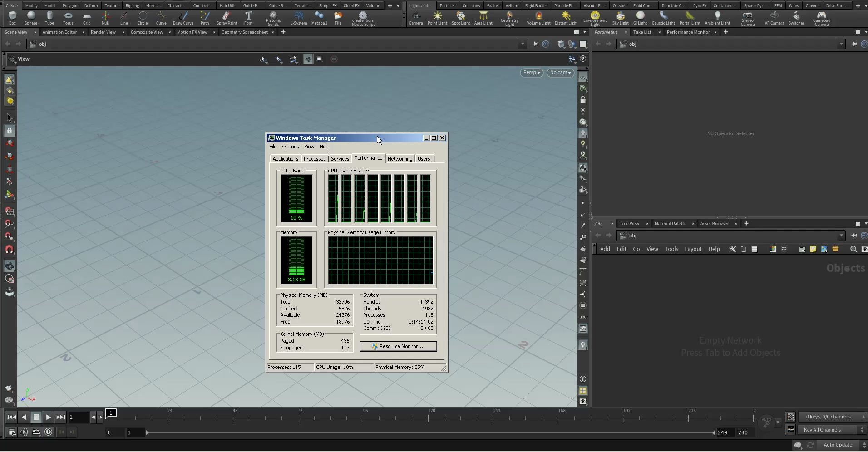Click the timeline range slider handle

147,432
